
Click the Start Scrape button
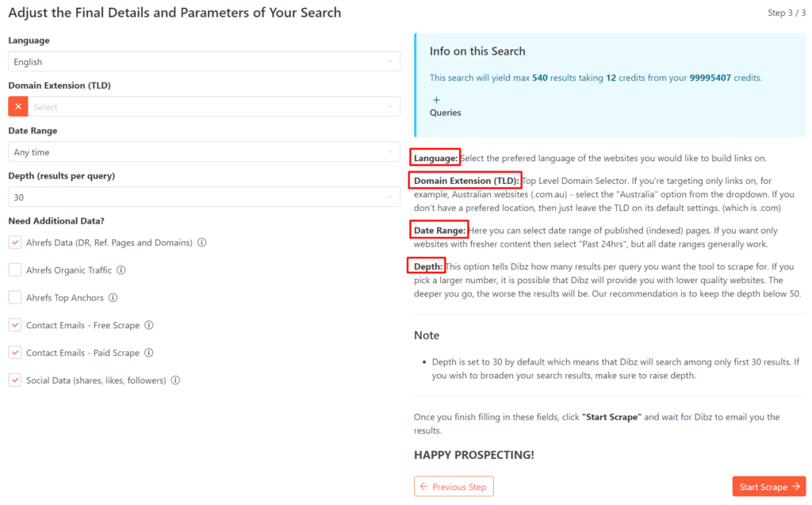pos(768,486)
